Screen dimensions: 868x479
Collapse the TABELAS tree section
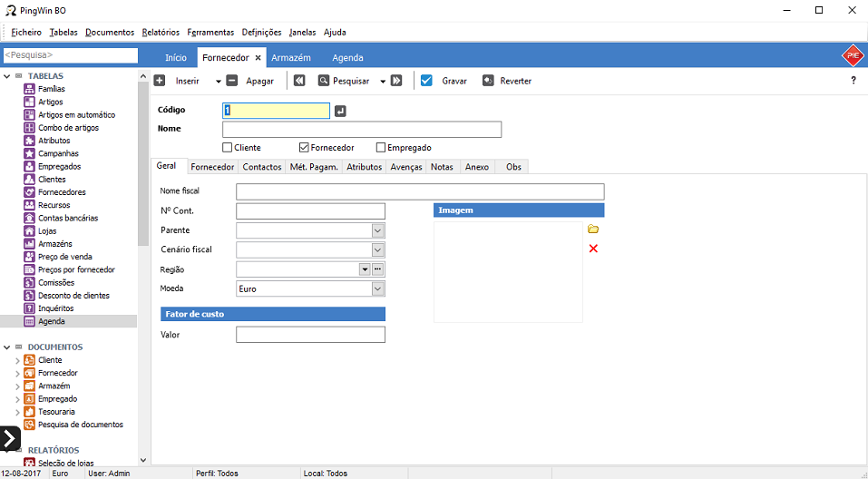pos(7,76)
